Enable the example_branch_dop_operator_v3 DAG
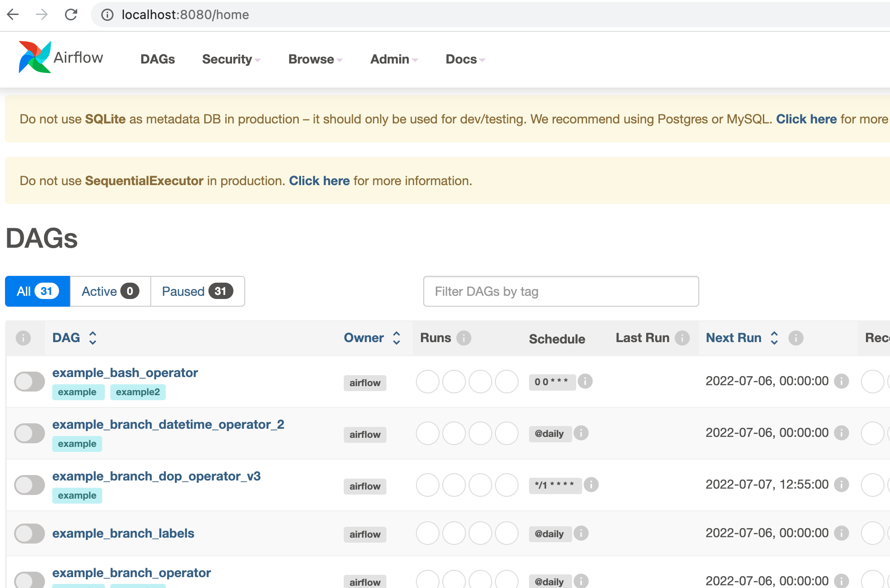 point(30,485)
